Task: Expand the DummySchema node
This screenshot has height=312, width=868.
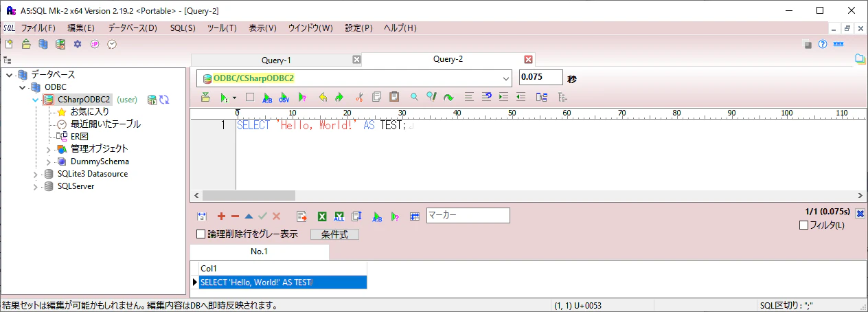Action: pyautogui.click(x=48, y=161)
